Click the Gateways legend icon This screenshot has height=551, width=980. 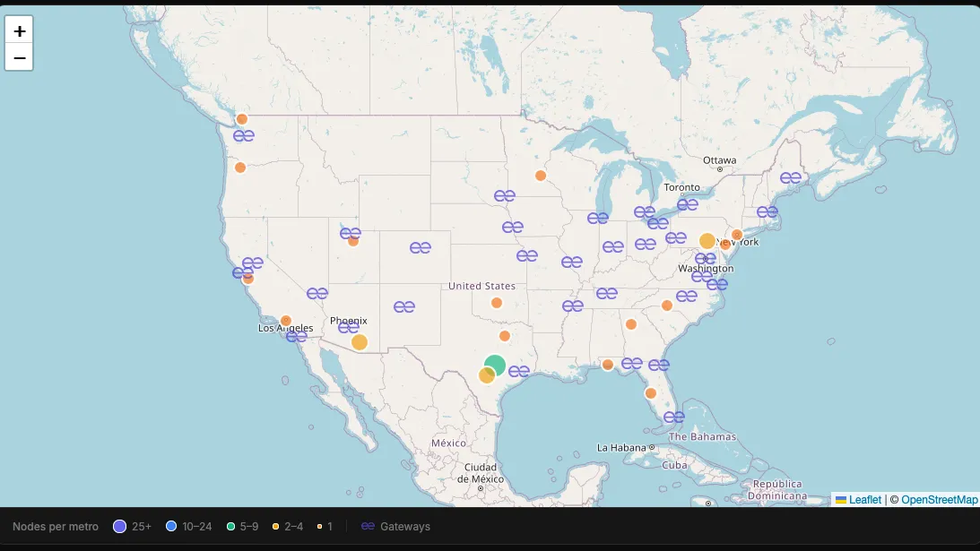click(x=369, y=526)
